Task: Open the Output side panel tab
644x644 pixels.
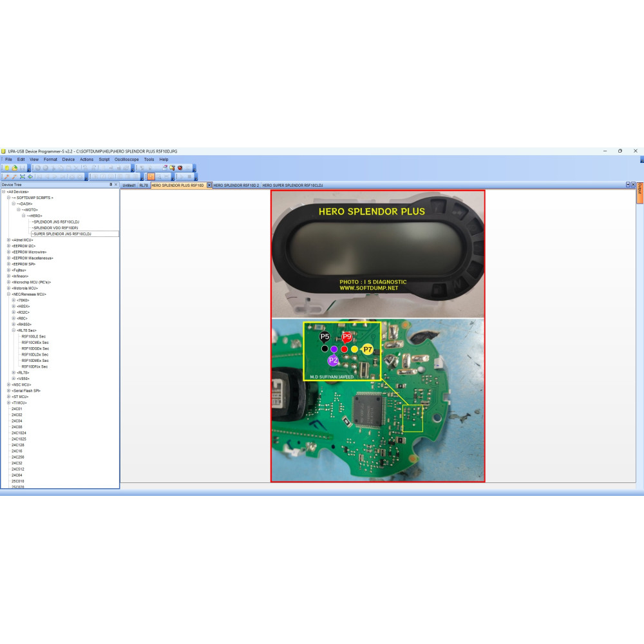Action: (x=639, y=193)
